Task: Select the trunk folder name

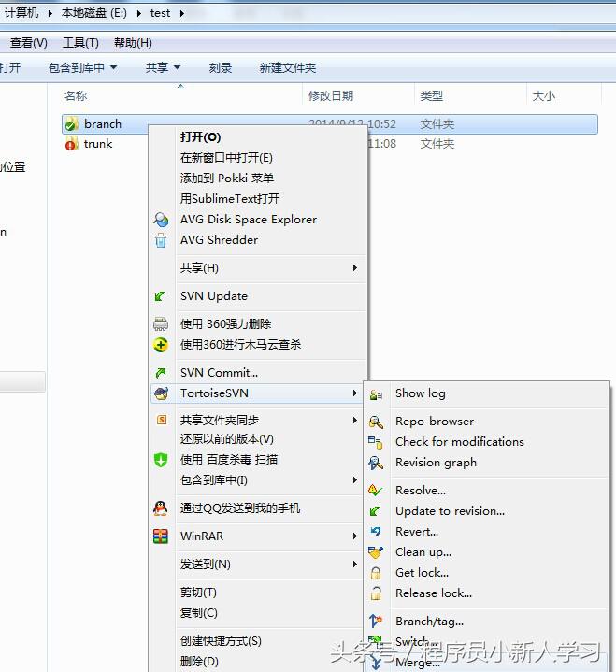Action: click(x=98, y=144)
